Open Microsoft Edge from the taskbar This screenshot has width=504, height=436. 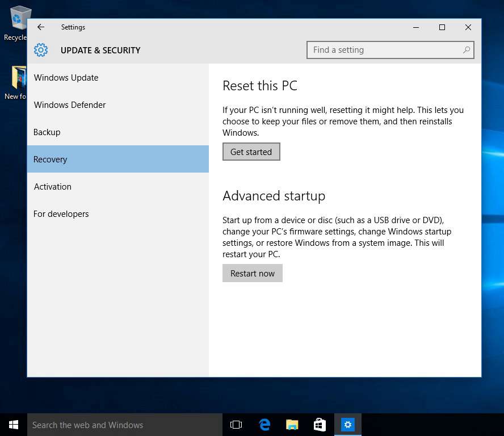click(x=264, y=424)
